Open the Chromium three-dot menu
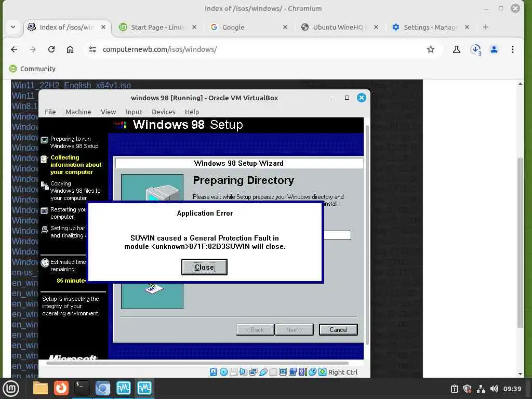The width and height of the screenshot is (532, 399). point(513,49)
